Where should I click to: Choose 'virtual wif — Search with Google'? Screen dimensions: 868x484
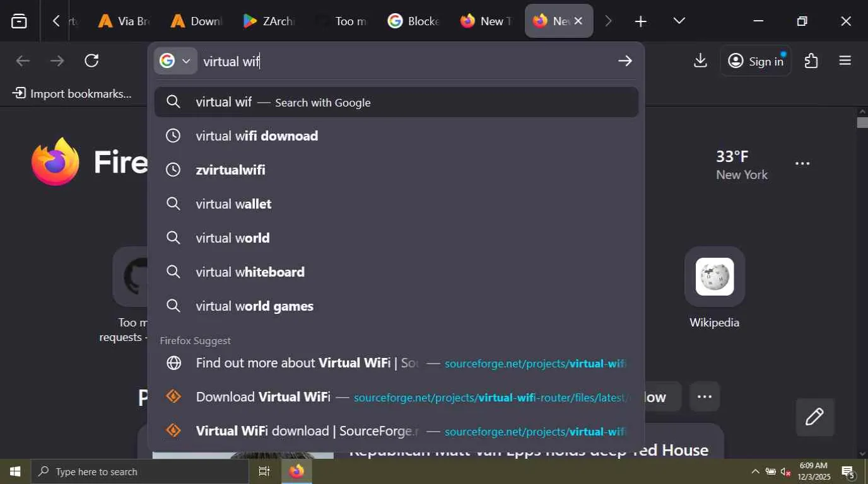(396, 102)
